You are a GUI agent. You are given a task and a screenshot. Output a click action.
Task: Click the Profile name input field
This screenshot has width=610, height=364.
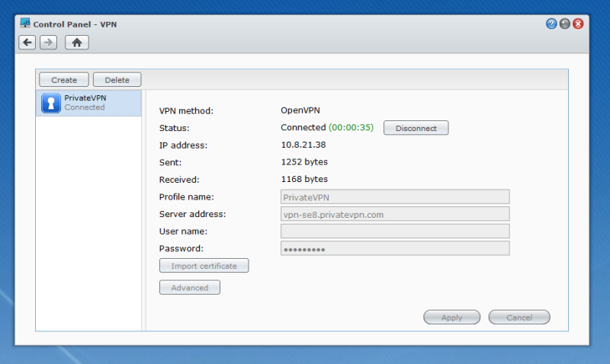[x=395, y=197]
